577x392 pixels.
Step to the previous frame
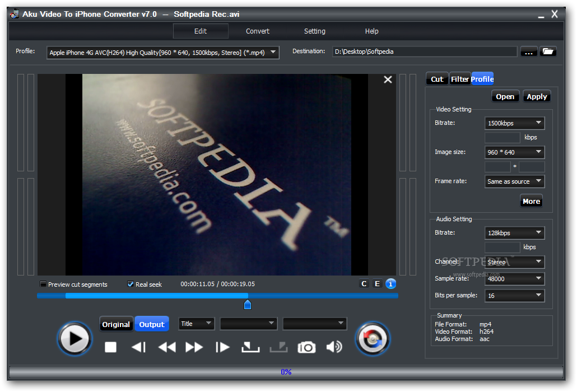point(139,347)
